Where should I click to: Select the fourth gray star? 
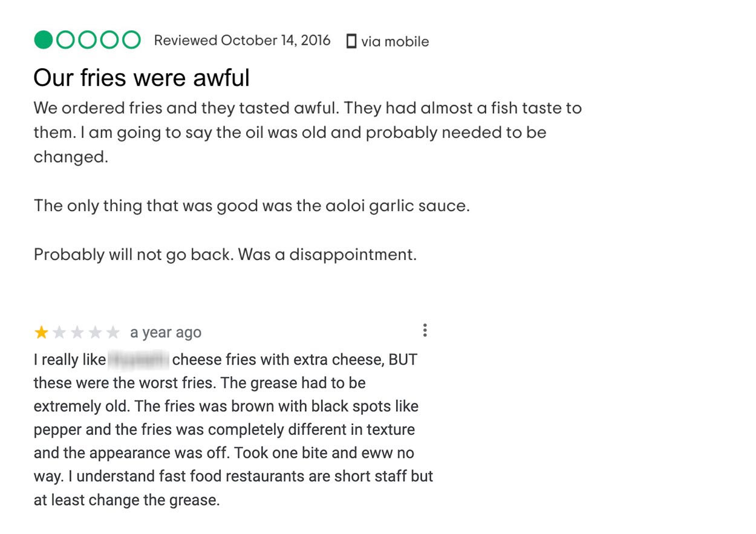94,331
